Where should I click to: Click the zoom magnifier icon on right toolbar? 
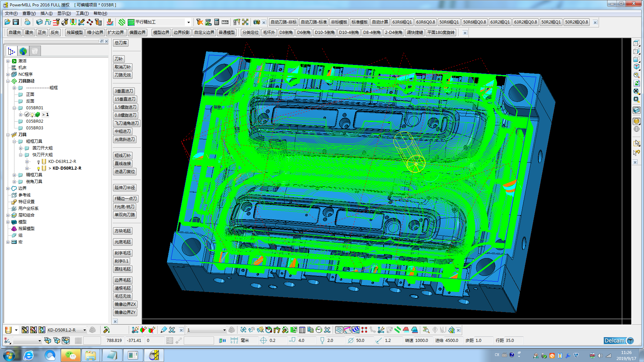coord(636,75)
